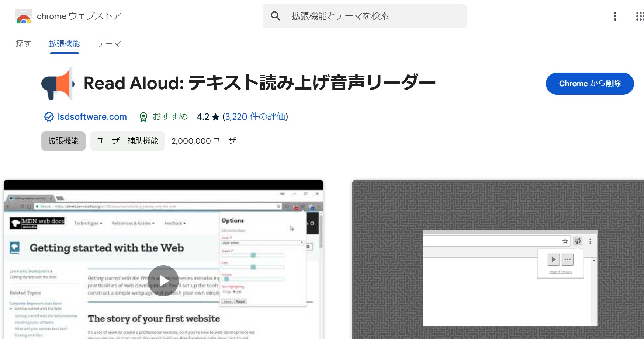Play the preview video

(x=163, y=281)
